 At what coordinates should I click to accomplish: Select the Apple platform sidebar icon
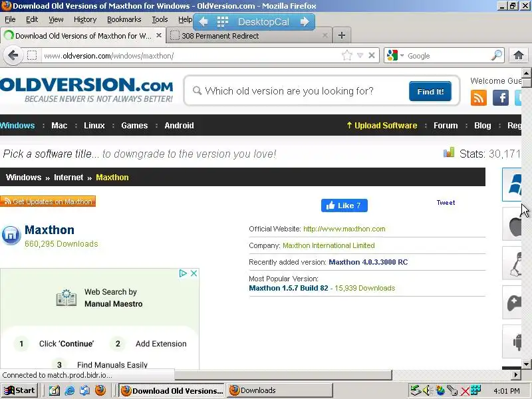512,225
